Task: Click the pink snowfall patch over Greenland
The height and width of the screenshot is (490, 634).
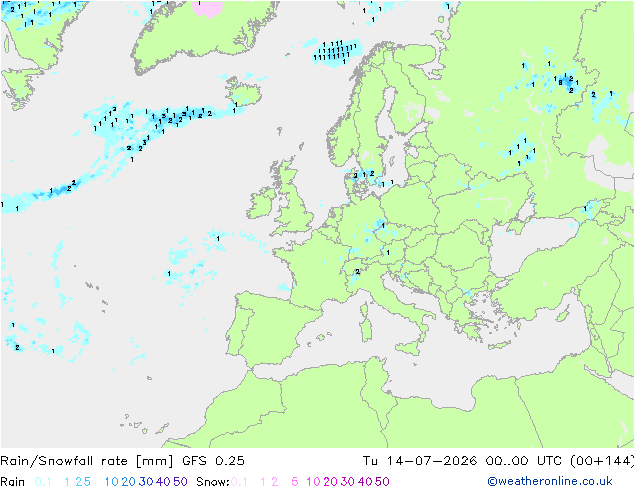Action: 207,8
